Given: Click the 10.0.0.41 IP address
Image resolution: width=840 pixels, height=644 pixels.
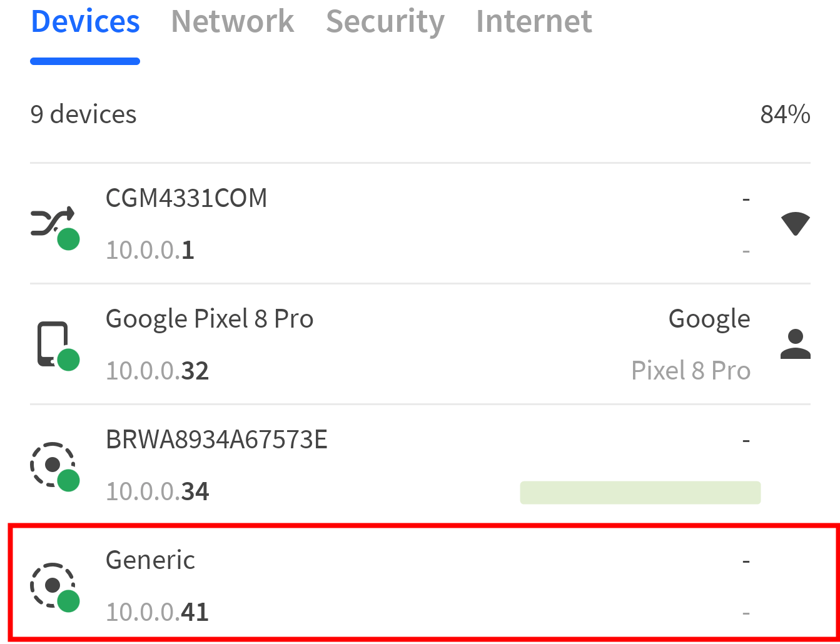Looking at the screenshot, I should point(157,612).
